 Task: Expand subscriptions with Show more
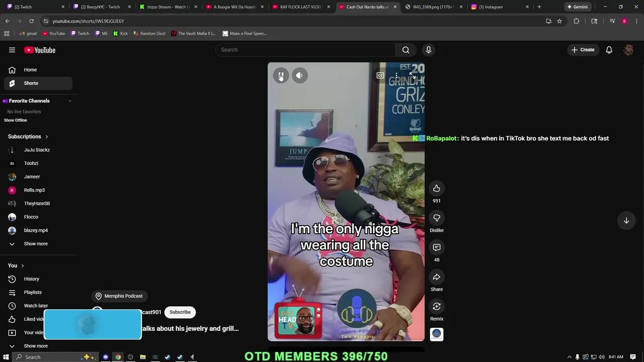(36, 244)
